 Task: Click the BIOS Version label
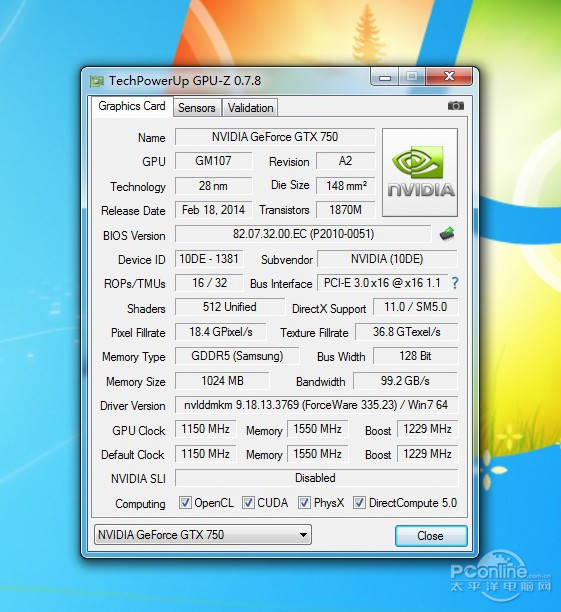[134, 236]
